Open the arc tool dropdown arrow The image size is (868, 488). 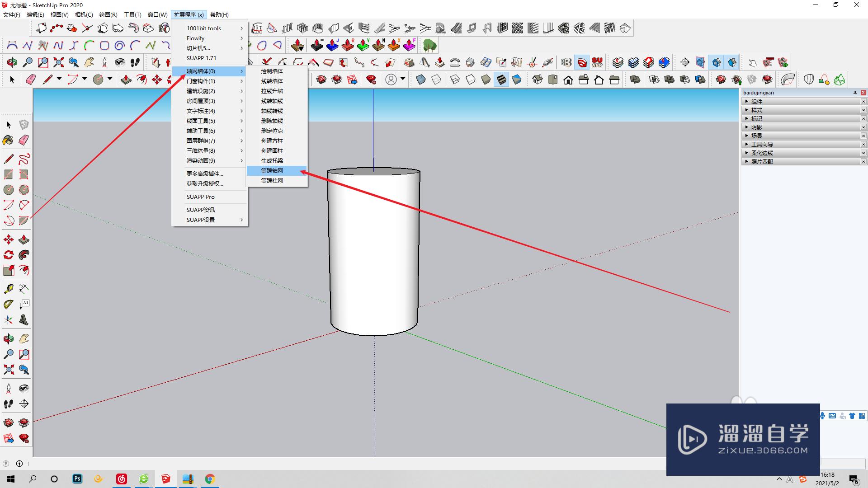85,79
